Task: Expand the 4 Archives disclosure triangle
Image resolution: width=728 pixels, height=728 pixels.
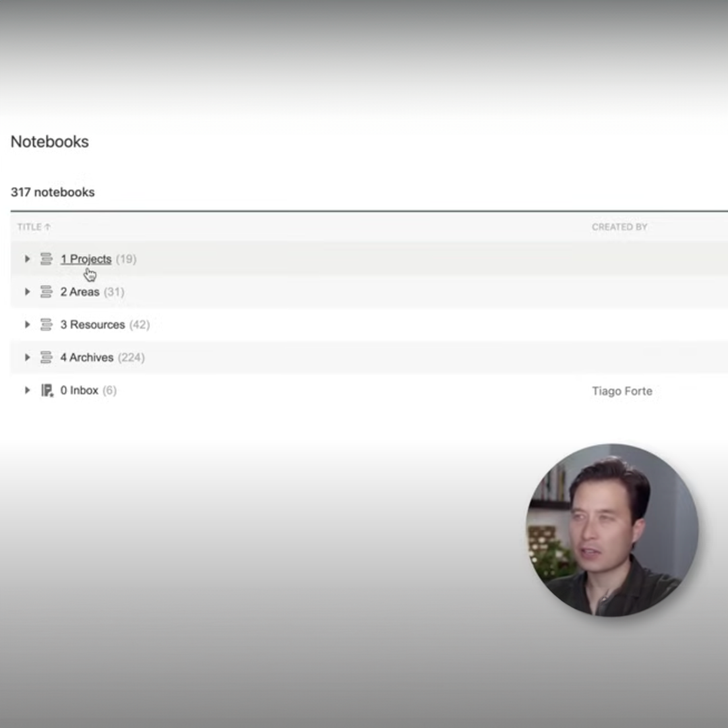Action: pyautogui.click(x=27, y=357)
